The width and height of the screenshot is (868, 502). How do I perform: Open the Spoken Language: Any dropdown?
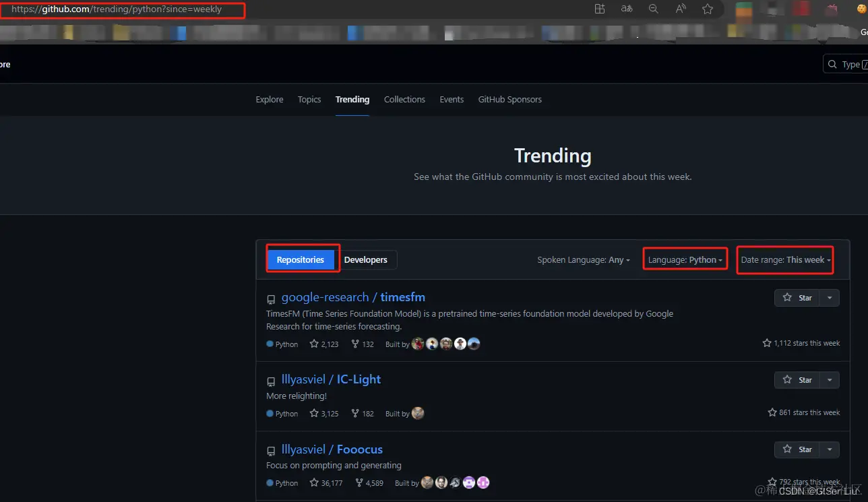tap(584, 259)
